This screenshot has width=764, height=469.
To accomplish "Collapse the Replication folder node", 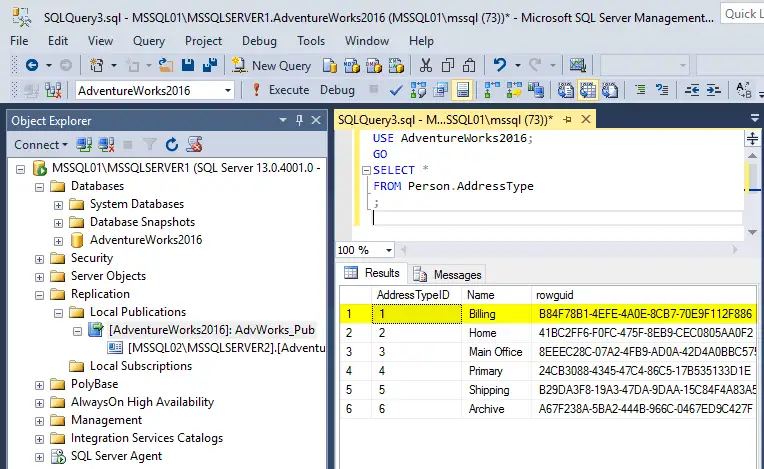I will click(x=39, y=295).
